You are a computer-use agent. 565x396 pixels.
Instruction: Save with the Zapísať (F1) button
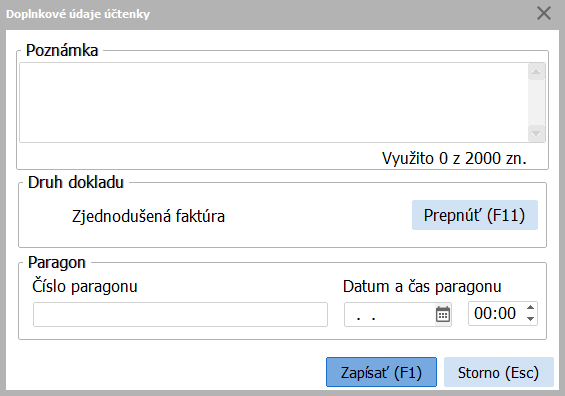click(x=381, y=372)
